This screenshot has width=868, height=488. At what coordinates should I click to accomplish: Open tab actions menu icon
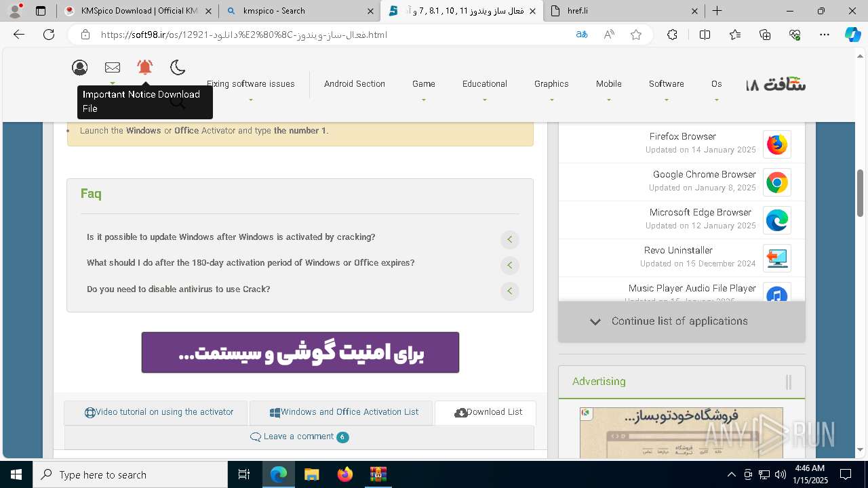[41, 11]
